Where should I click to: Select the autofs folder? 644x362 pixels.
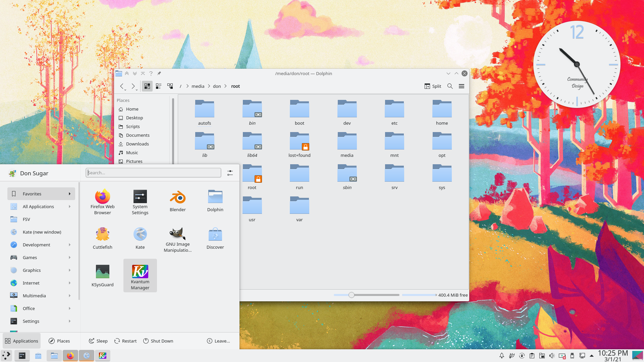tap(205, 113)
